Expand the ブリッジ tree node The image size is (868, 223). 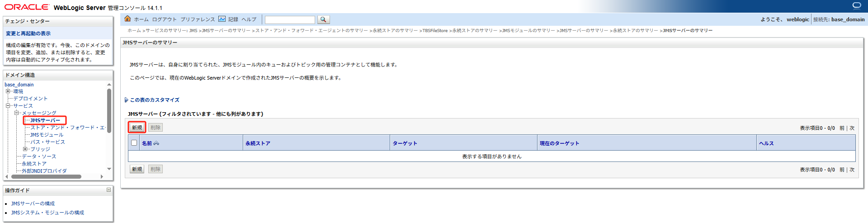point(25,149)
